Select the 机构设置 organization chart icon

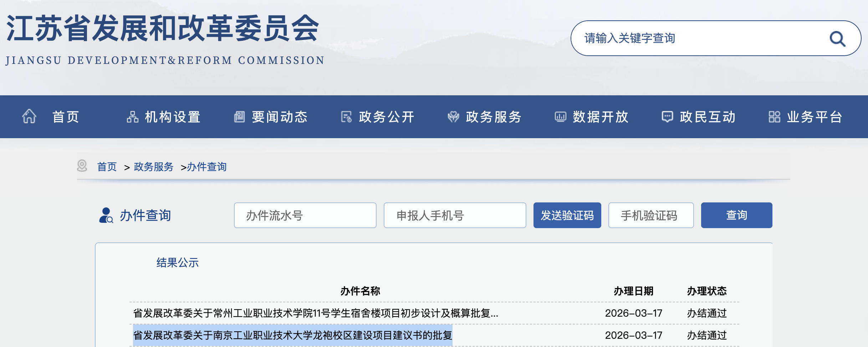click(x=132, y=117)
